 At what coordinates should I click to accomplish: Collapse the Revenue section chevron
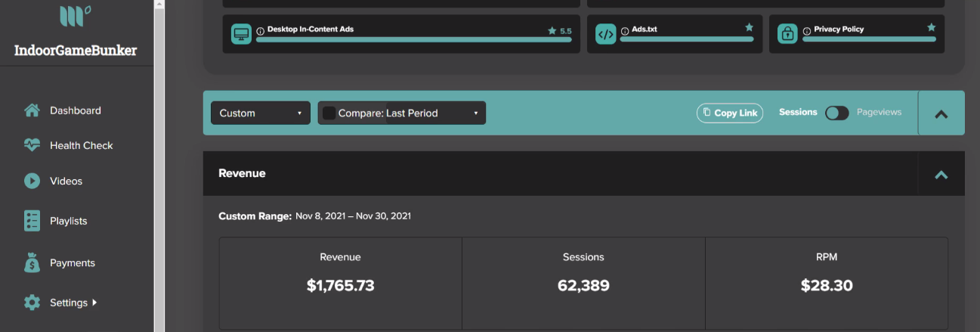click(x=941, y=174)
